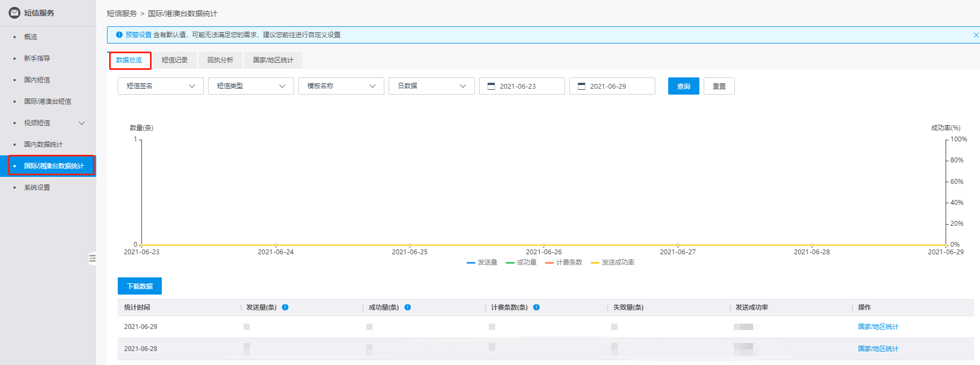Toggle 发送量 legend series
980x365 pixels.
(x=482, y=262)
